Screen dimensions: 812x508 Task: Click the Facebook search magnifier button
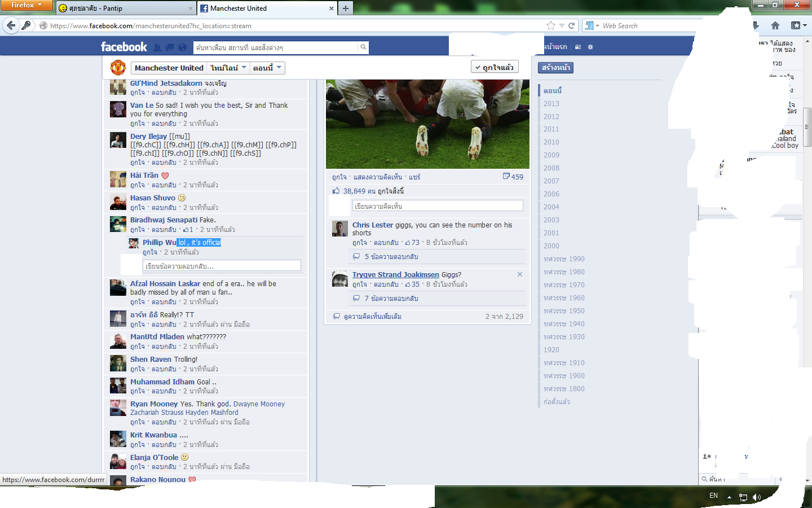coord(363,47)
